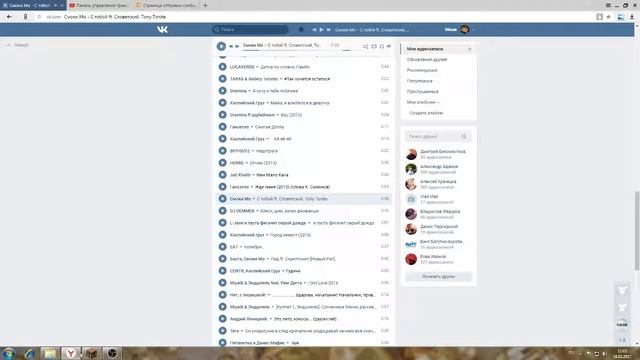
Task: Click next track in the VK header player
Action: (328, 29)
